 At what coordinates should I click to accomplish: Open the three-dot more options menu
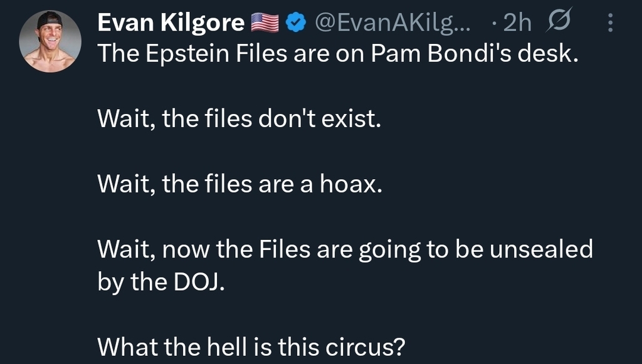click(x=610, y=23)
